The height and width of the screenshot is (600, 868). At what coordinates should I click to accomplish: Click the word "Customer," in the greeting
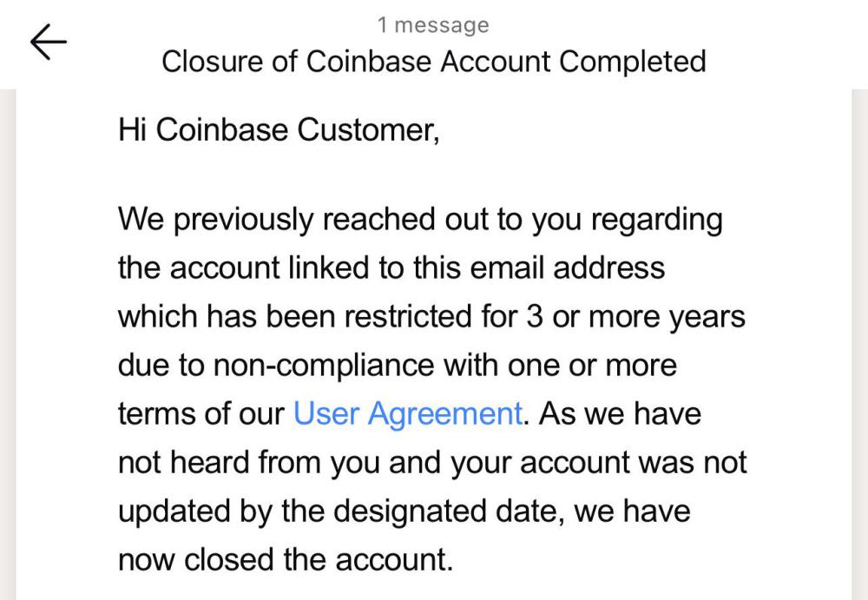click(x=369, y=129)
